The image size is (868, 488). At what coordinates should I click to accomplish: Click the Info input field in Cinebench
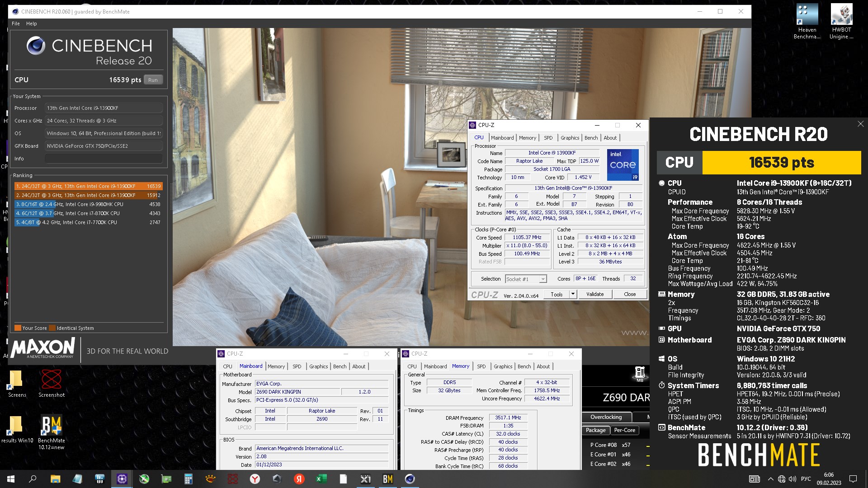[x=104, y=159]
